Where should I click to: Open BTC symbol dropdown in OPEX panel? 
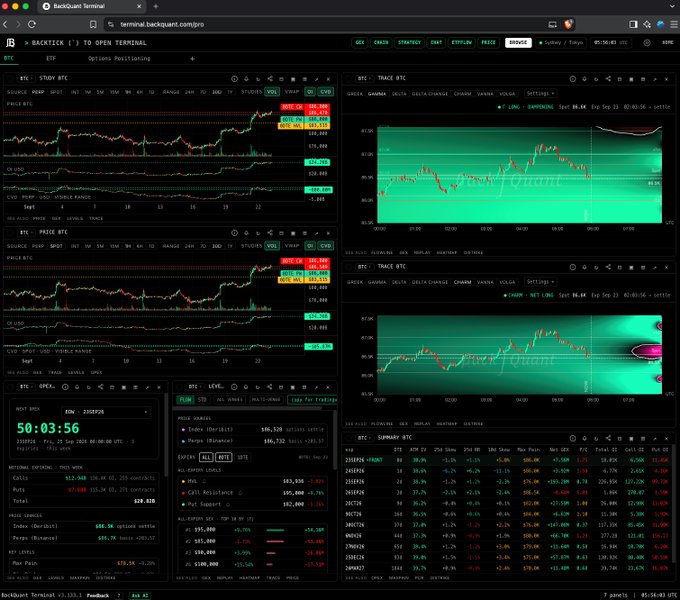pyautogui.click(x=26, y=387)
